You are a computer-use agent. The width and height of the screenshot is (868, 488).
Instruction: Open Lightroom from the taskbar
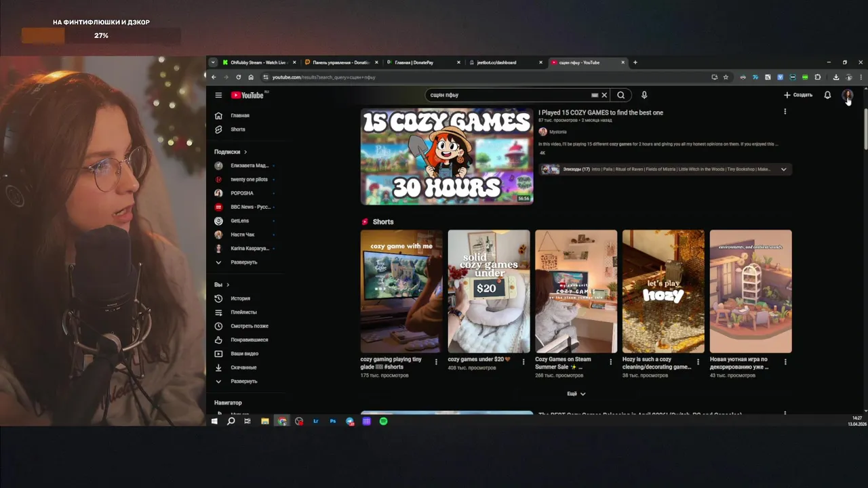click(316, 421)
